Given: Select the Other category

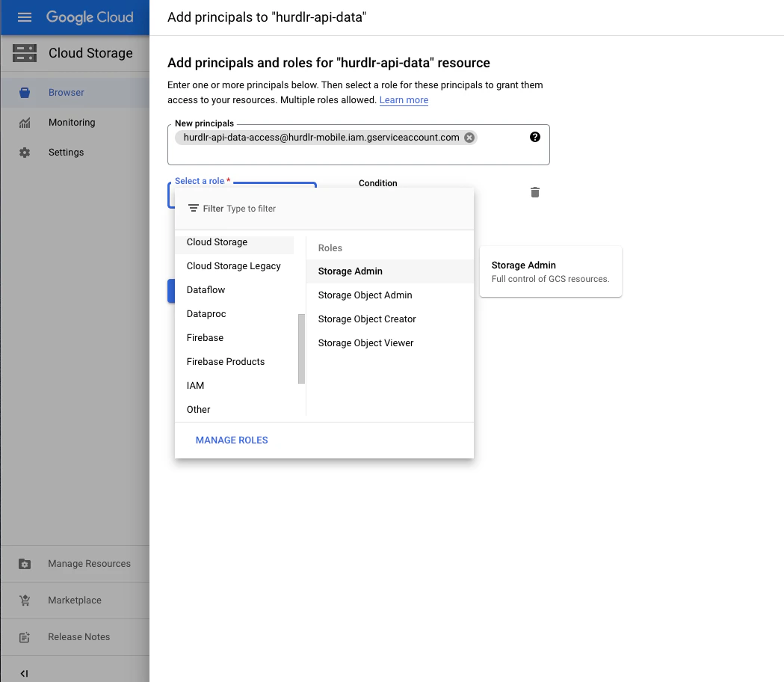Looking at the screenshot, I should (234, 410).
